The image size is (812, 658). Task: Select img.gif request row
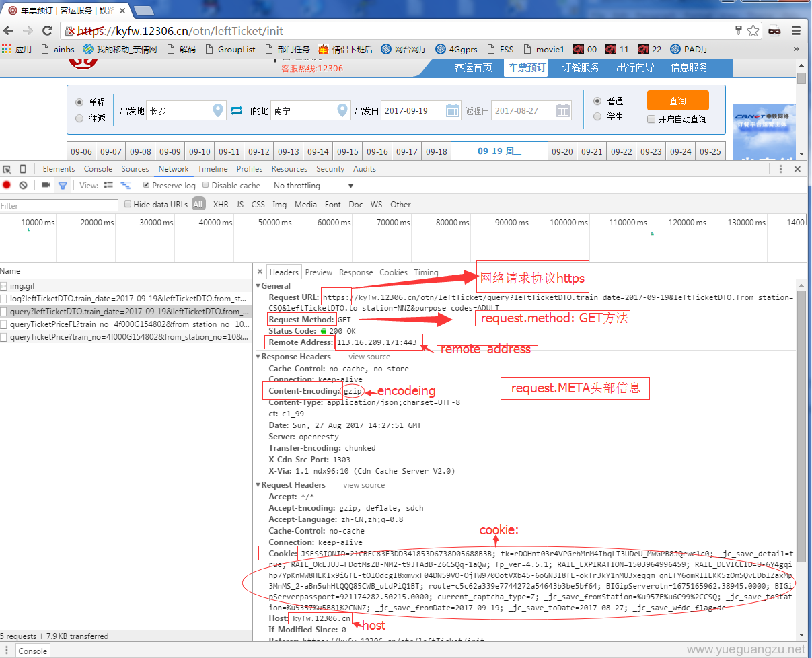pos(126,286)
